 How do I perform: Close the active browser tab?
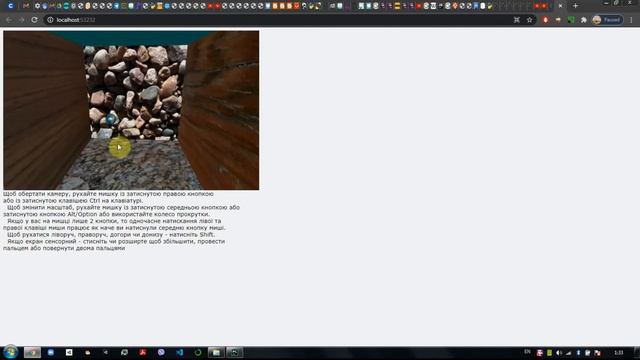(x=560, y=6)
